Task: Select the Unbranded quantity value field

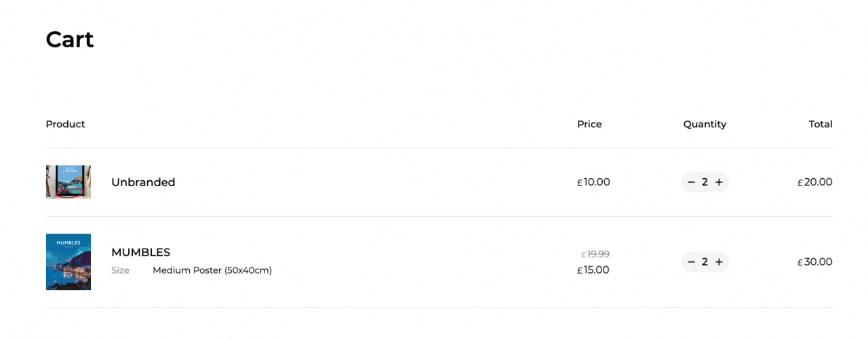Action: (705, 182)
